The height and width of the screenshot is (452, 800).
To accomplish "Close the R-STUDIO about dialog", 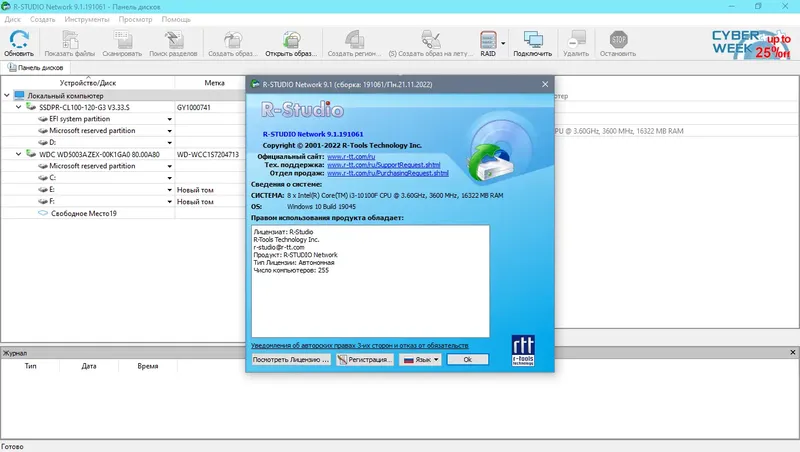I will (x=545, y=84).
